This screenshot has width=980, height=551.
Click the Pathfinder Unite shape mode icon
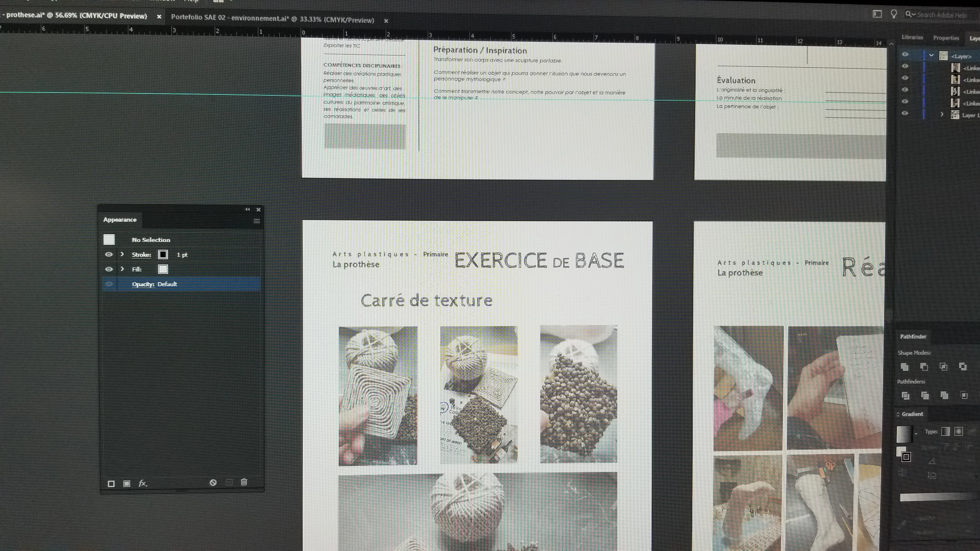click(x=905, y=367)
